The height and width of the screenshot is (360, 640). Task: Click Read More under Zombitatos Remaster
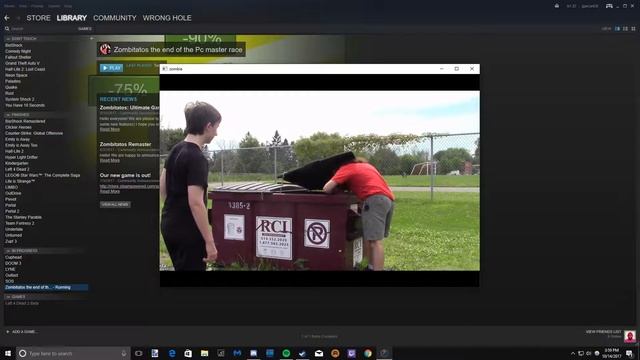pos(110,160)
